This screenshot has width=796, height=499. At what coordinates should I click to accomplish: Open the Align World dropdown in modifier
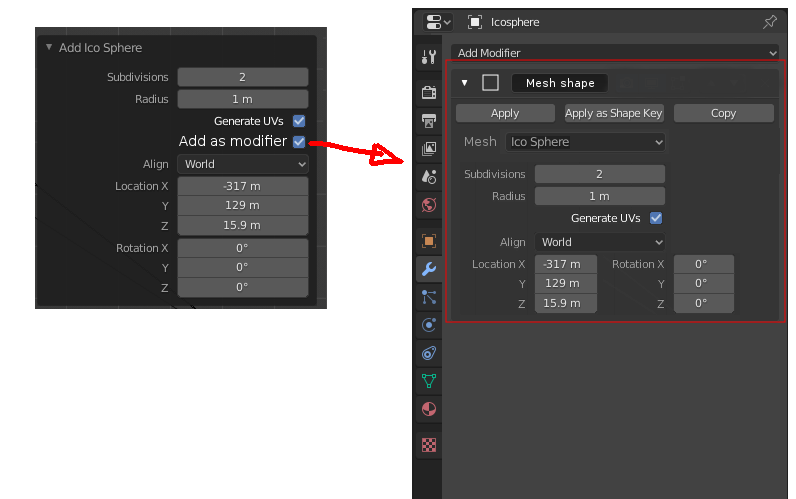click(x=600, y=242)
